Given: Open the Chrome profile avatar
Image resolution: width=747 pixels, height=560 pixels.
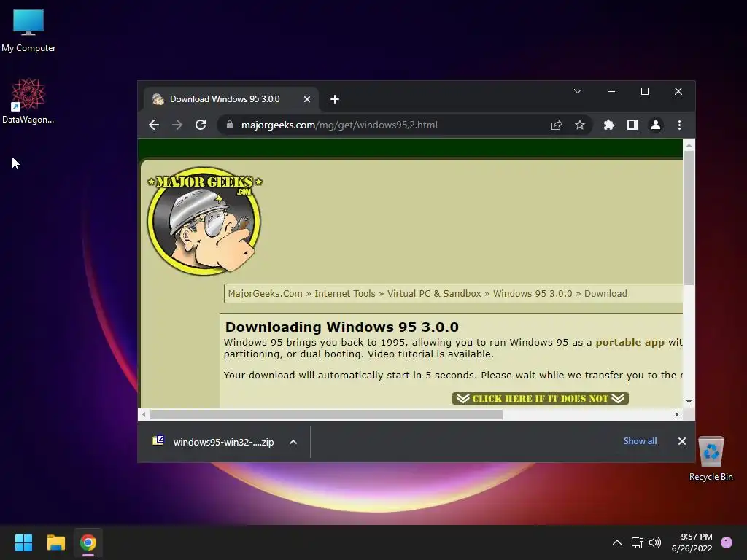Looking at the screenshot, I should coord(656,125).
